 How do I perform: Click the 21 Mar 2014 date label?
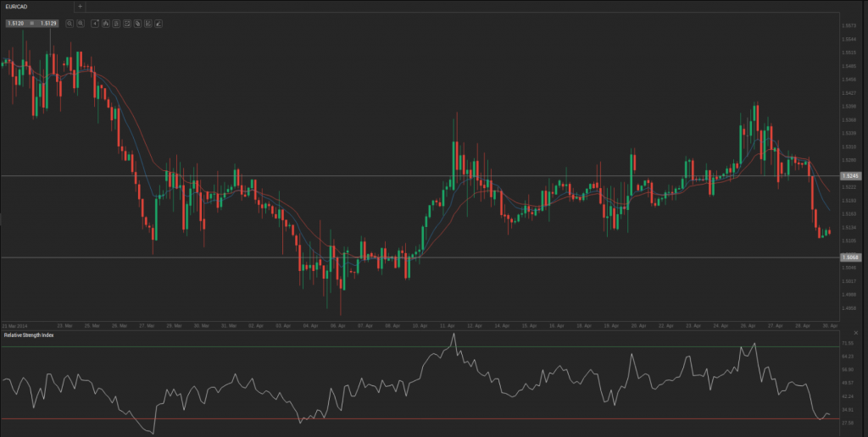[x=14, y=325]
